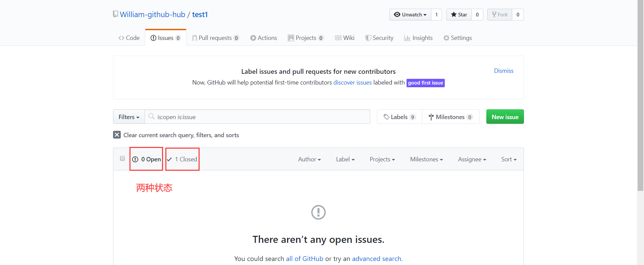Go to the Actions tab
Viewport: 644px width, 265px height.
pyautogui.click(x=264, y=38)
